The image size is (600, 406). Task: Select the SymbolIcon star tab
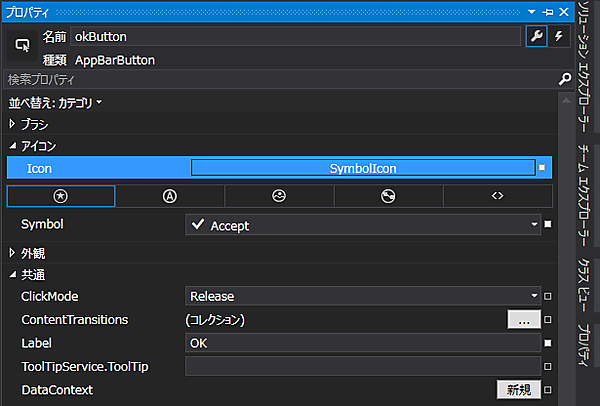tap(61, 196)
